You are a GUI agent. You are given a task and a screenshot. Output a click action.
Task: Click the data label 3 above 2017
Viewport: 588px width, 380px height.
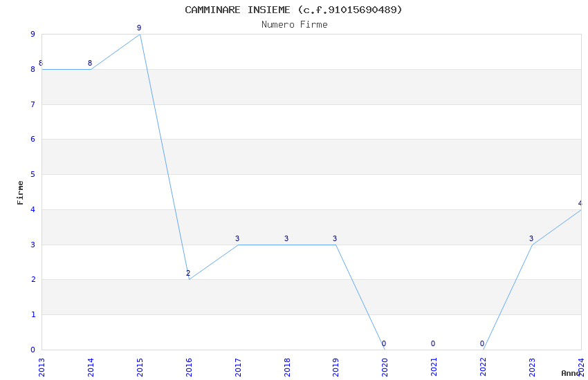(237, 238)
